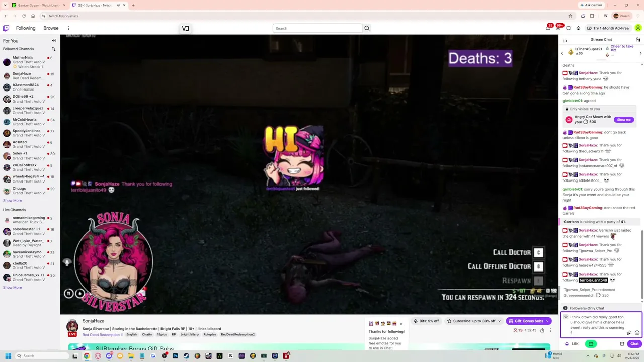Select the Roleplay stream tag

tap(210, 335)
